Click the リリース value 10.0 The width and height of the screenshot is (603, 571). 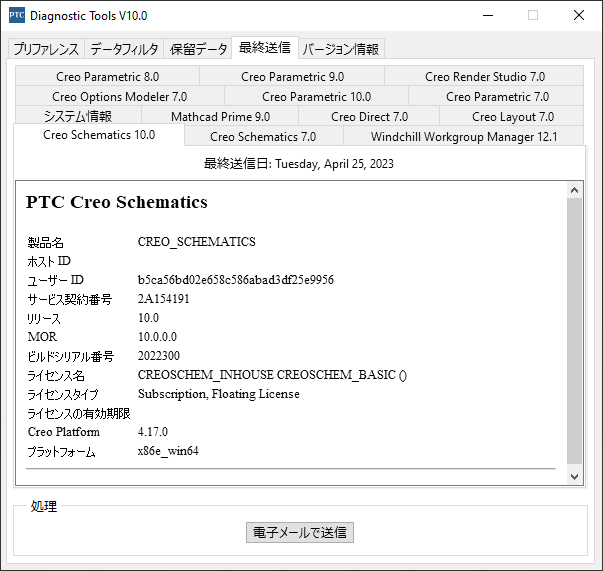click(x=148, y=318)
